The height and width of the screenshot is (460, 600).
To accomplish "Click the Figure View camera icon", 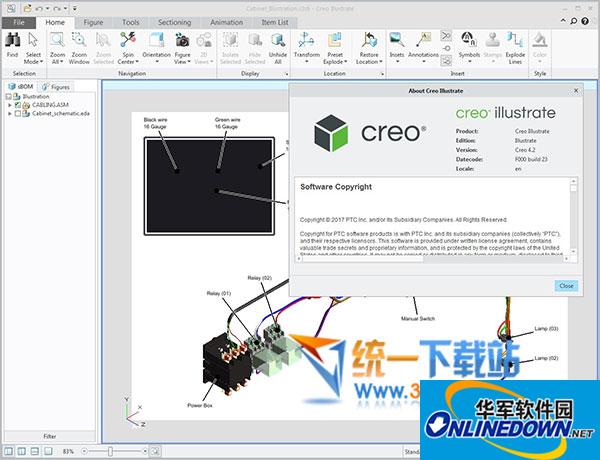I will [182, 40].
